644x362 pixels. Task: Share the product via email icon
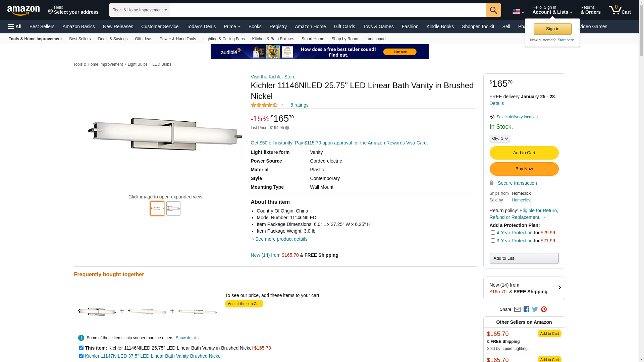pyautogui.click(x=517, y=309)
